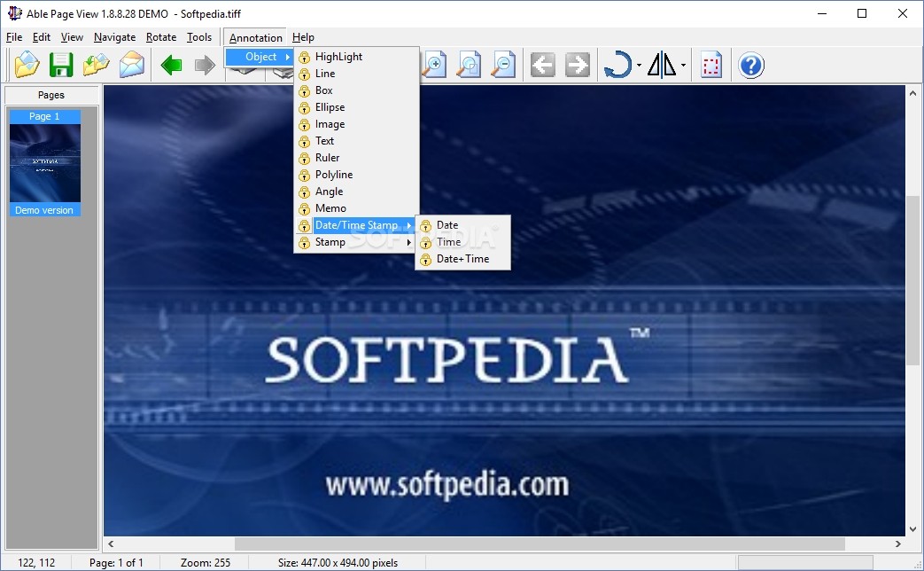This screenshot has height=571, width=924.
Task: Click the gray right arrow toolbar button
Action: (578, 65)
